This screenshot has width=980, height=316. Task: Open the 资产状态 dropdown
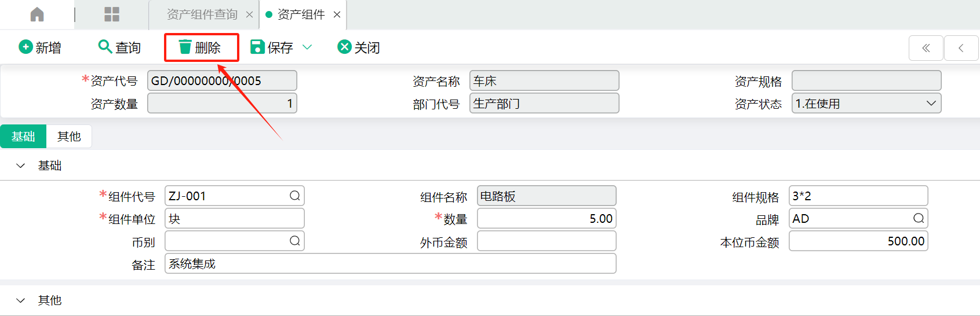pyautogui.click(x=866, y=104)
